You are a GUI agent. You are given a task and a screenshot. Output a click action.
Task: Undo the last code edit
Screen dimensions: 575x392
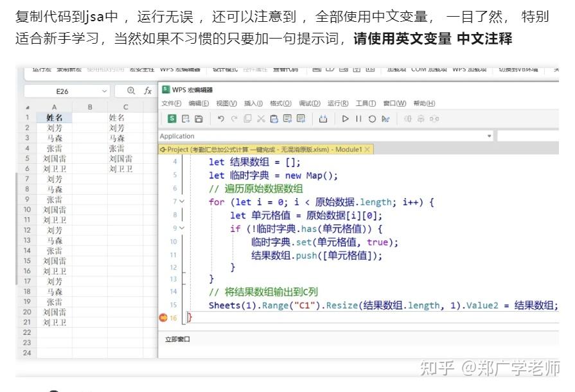(220, 118)
